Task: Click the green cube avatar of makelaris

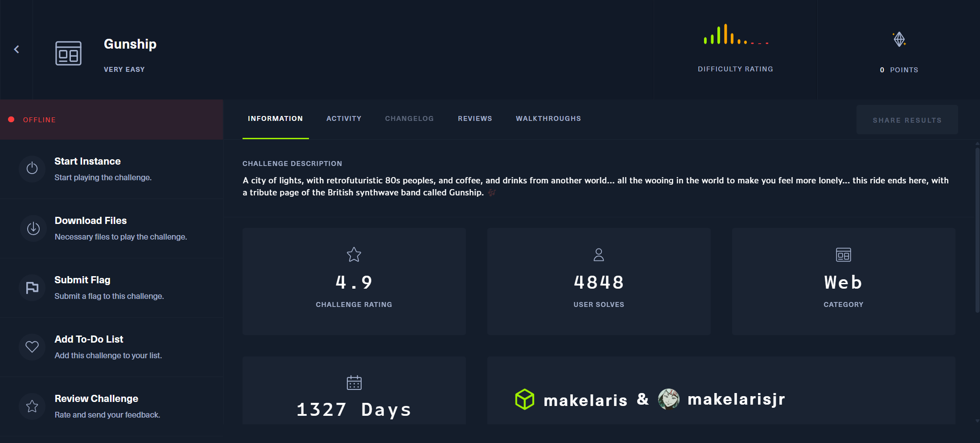Action: click(x=525, y=399)
